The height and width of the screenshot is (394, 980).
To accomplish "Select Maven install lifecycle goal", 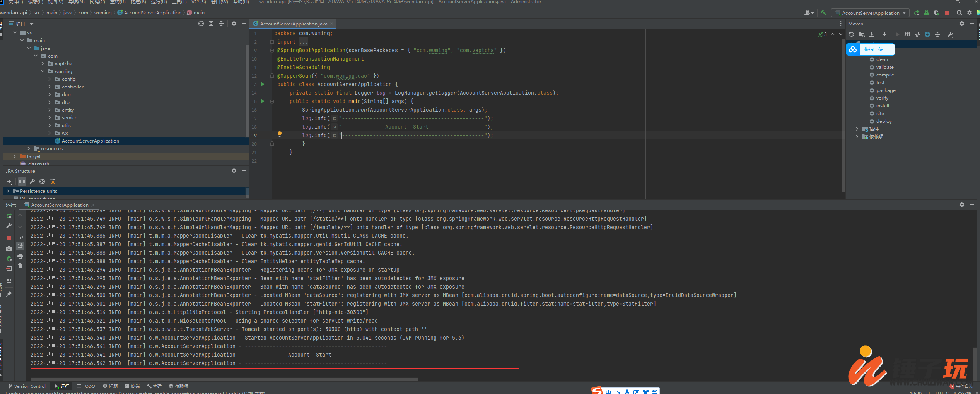I will point(883,105).
